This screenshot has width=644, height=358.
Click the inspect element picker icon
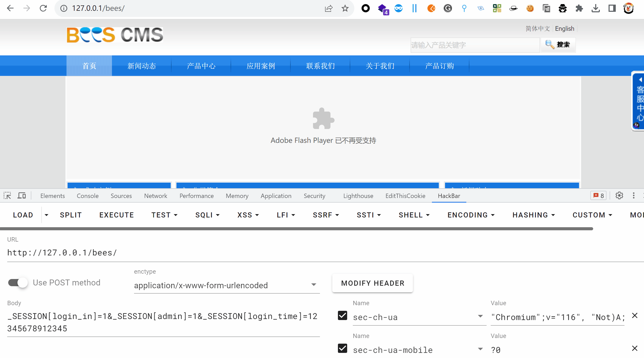[7, 196]
